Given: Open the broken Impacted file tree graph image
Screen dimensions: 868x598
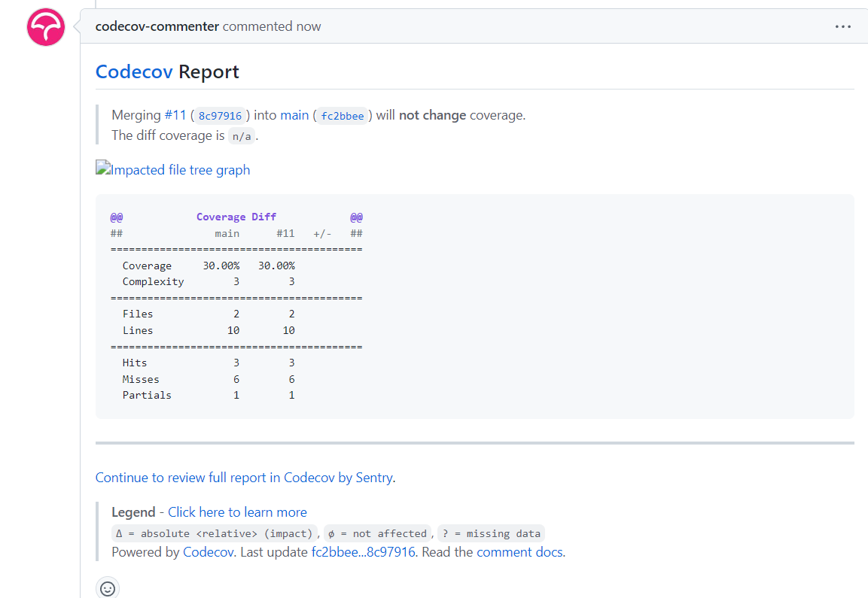Looking at the screenshot, I should (x=172, y=169).
